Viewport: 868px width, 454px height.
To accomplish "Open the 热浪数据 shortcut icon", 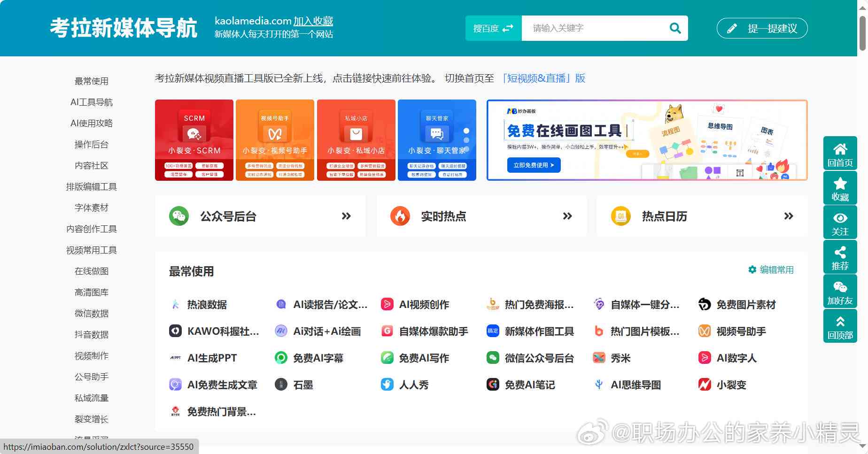I will point(175,304).
